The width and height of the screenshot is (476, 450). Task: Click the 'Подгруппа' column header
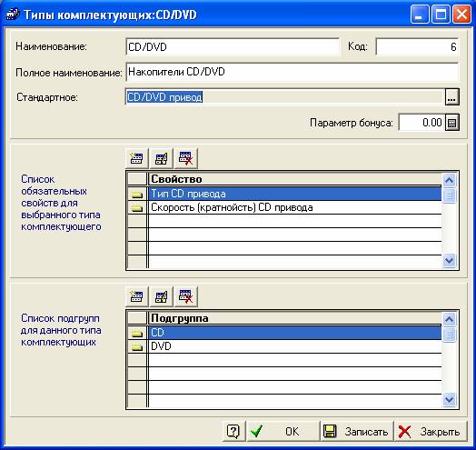(x=294, y=318)
